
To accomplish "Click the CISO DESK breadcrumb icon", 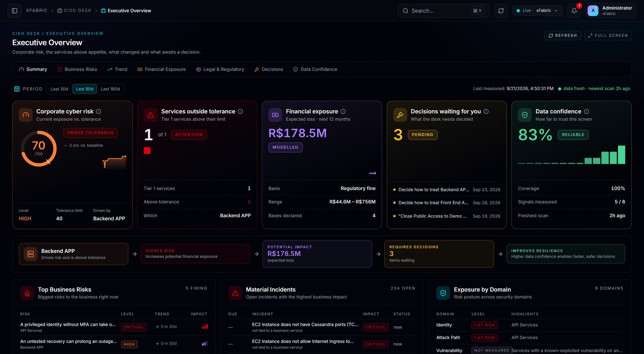I will [x=60, y=10].
